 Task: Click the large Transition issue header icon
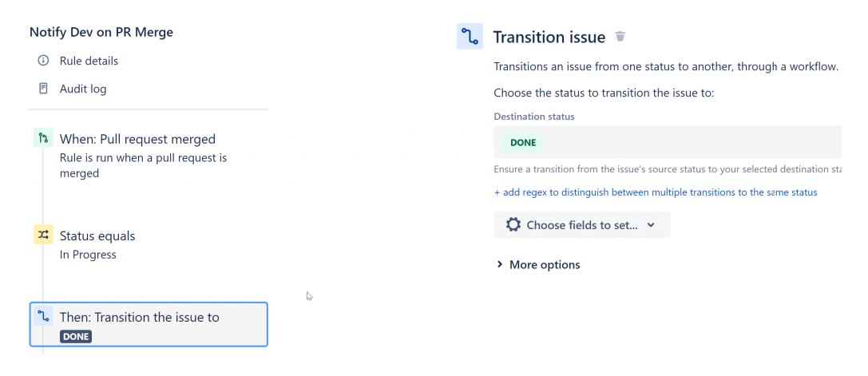pyautogui.click(x=470, y=38)
